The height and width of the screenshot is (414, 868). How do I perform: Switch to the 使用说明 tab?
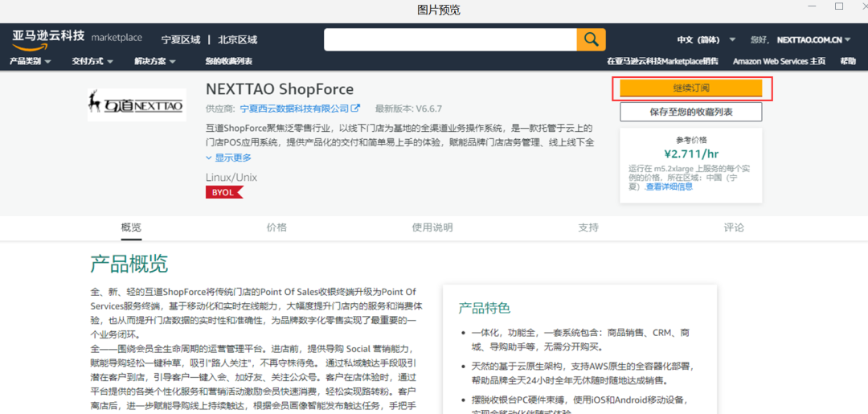(432, 227)
